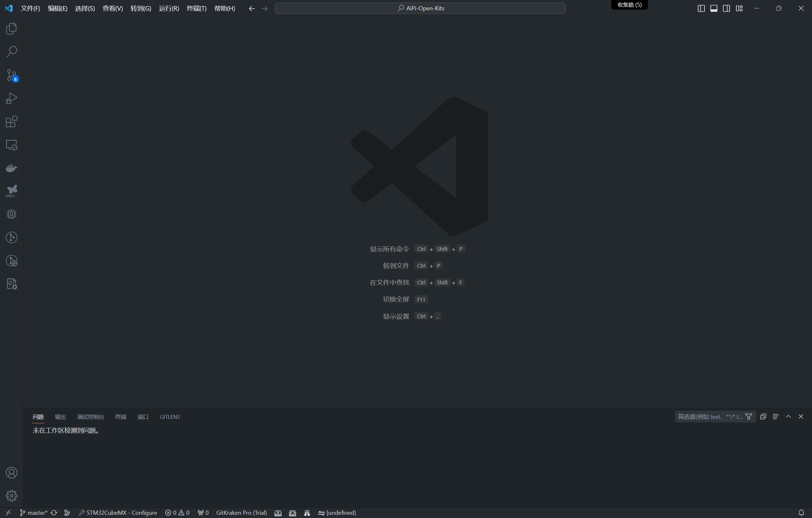Open the 选择(S) menu
Screen dimensions: 812x518
coord(85,8)
